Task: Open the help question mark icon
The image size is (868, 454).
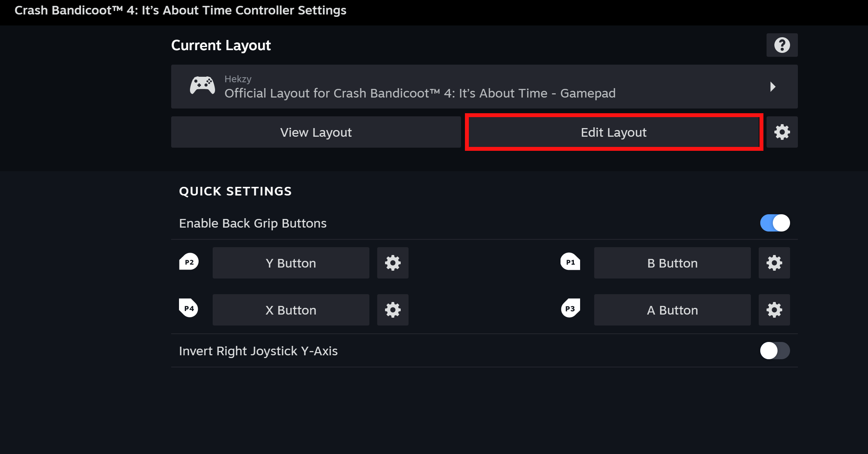Action: coord(782,45)
